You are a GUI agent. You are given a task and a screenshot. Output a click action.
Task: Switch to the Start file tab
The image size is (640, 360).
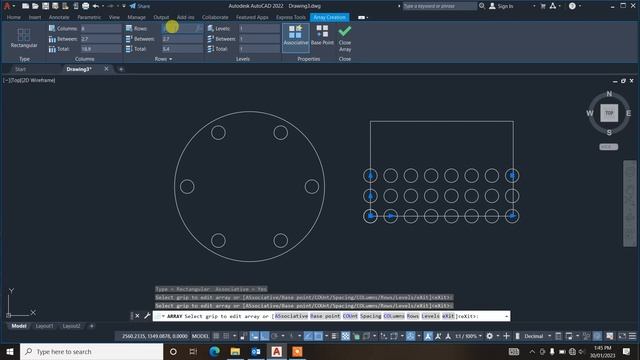click(x=20, y=69)
